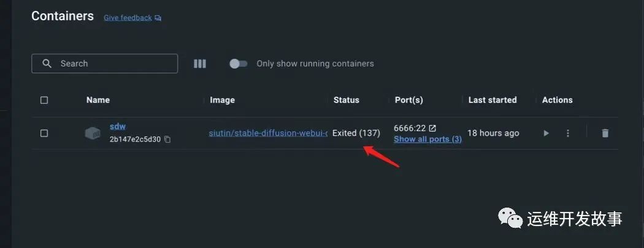
Task: Open the sdw container name link
Action: click(118, 126)
